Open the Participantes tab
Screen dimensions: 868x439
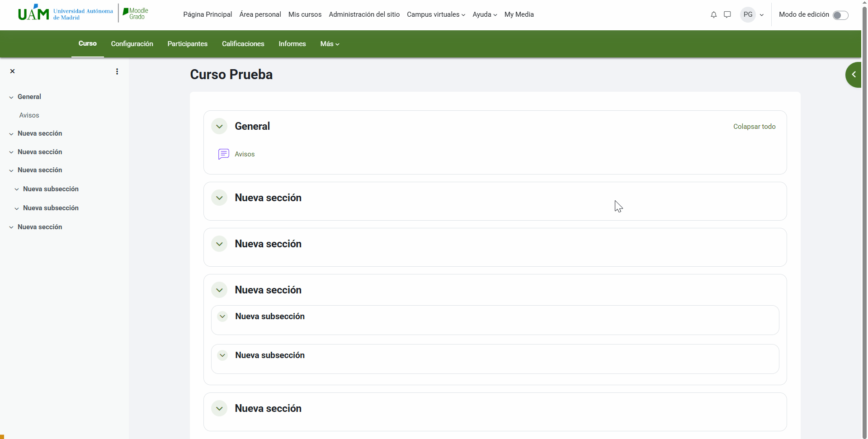pos(187,44)
